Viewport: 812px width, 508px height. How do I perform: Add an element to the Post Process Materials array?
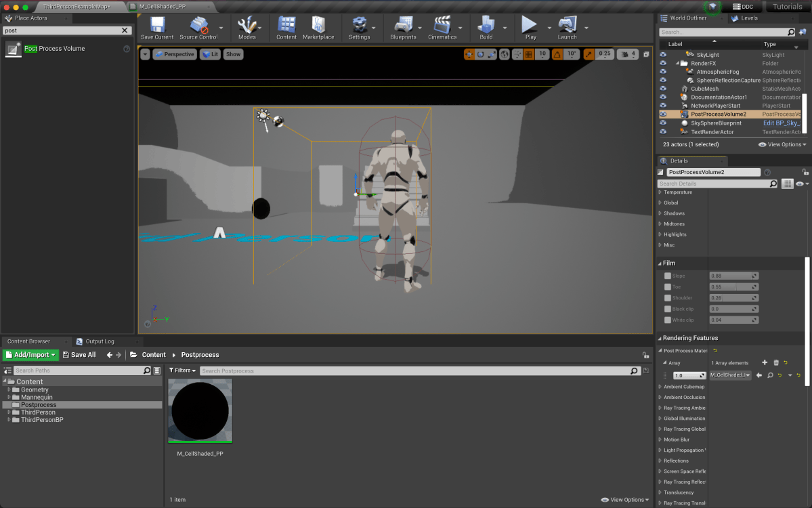tap(765, 362)
